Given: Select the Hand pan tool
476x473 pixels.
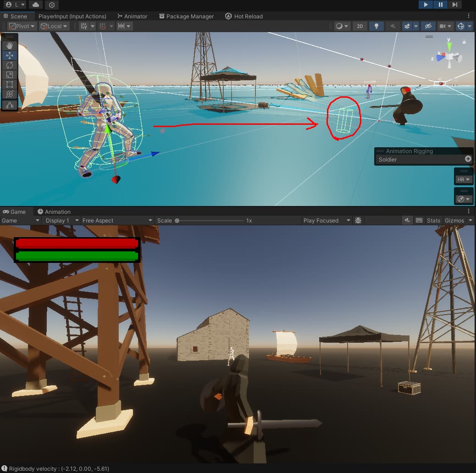Looking at the screenshot, I should coord(10,45).
